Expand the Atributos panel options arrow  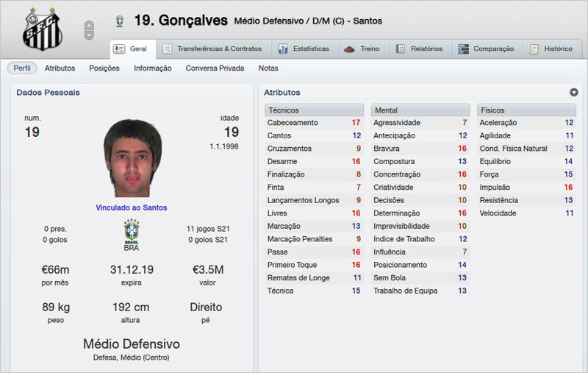573,93
